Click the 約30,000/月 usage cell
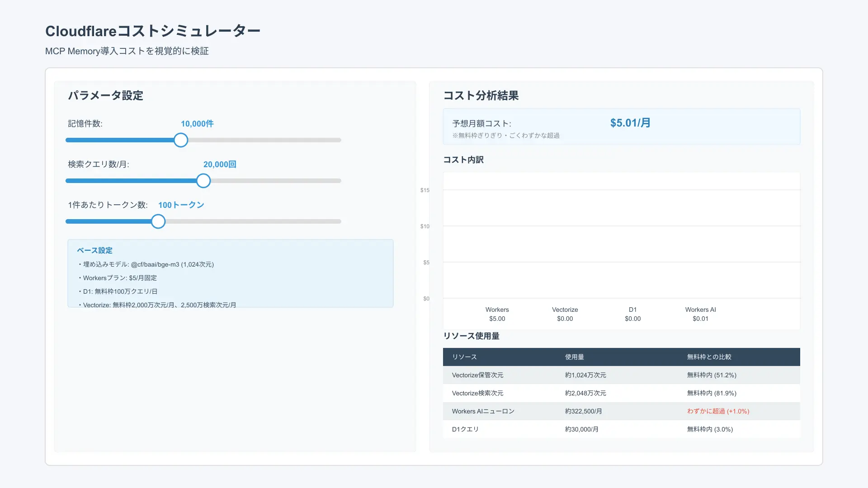 pyautogui.click(x=581, y=429)
